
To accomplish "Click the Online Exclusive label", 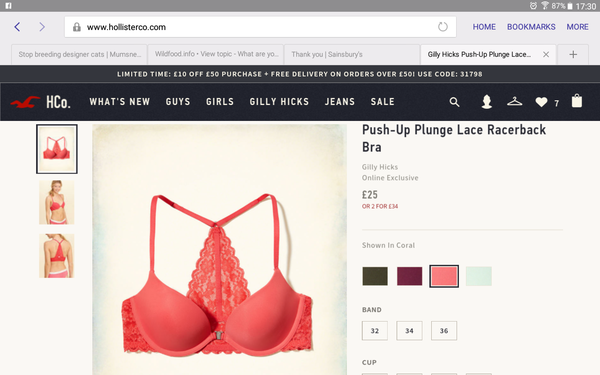I will (x=390, y=178).
